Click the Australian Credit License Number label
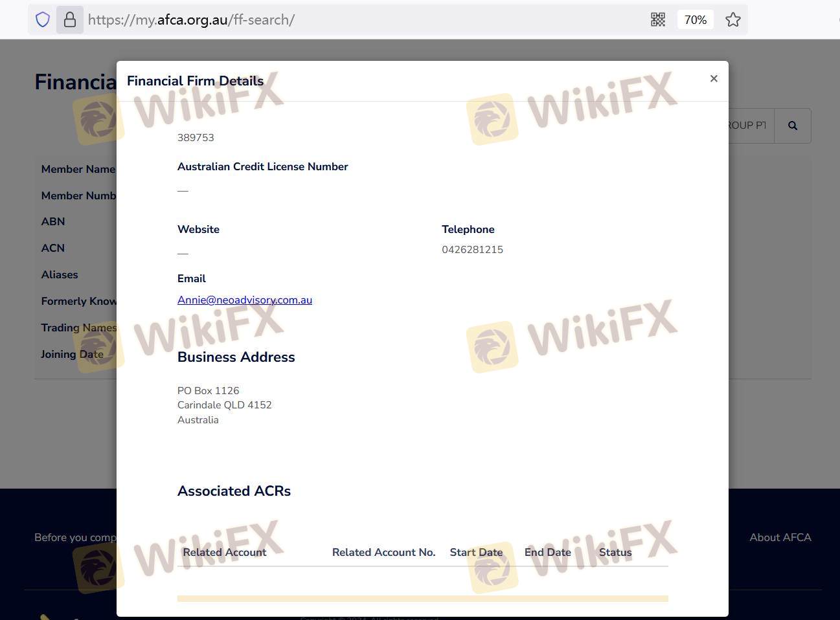The image size is (840, 620). (263, 166)
